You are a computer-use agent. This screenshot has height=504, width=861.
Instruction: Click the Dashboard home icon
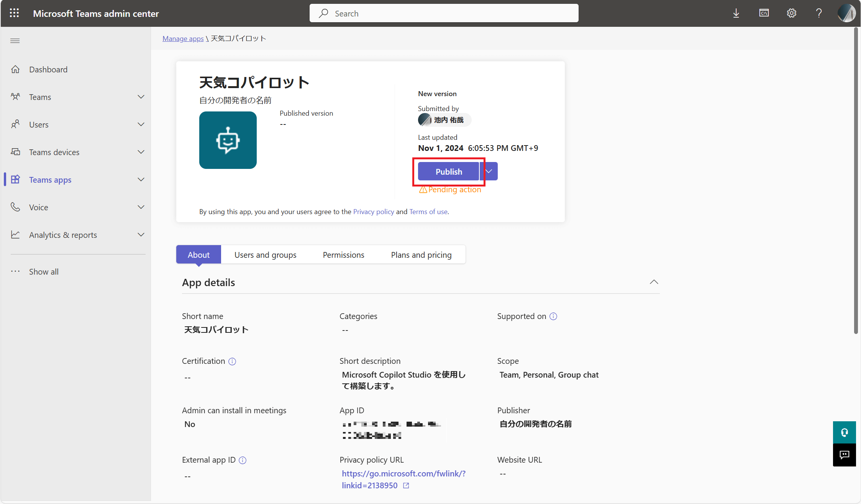(15, 69)
